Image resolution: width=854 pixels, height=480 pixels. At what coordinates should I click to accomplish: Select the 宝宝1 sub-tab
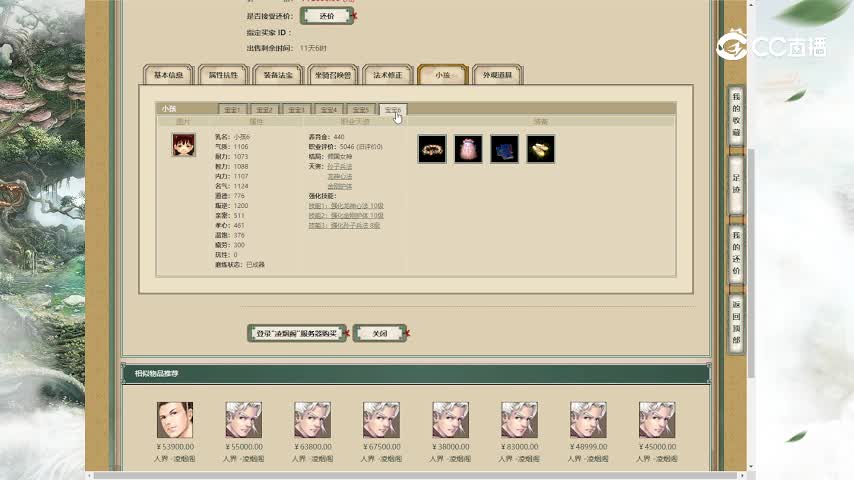[x=233, y=109]
